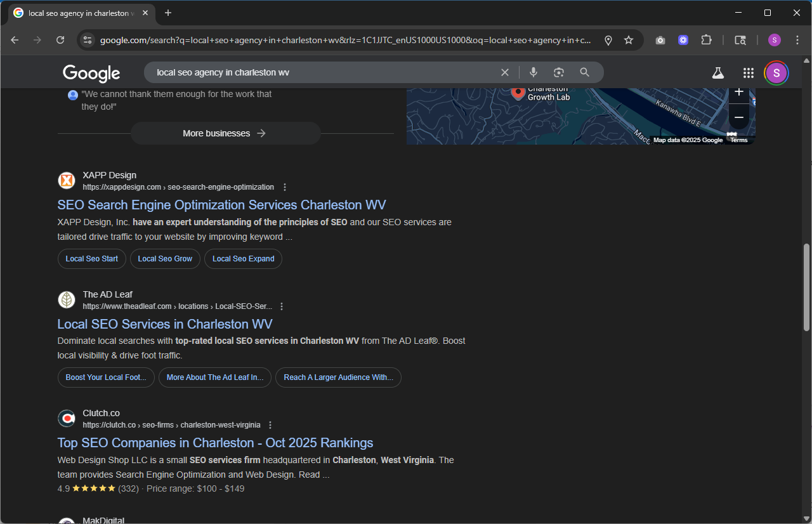Screen dimensions: 812x524
Task: Open Google Lens image search
Action: [x=559, y=72]
